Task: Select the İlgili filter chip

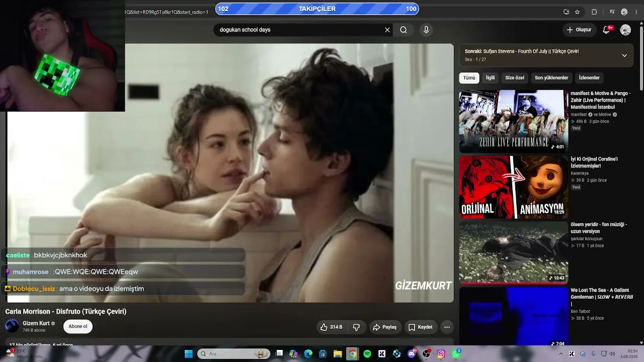Action: 490,78
